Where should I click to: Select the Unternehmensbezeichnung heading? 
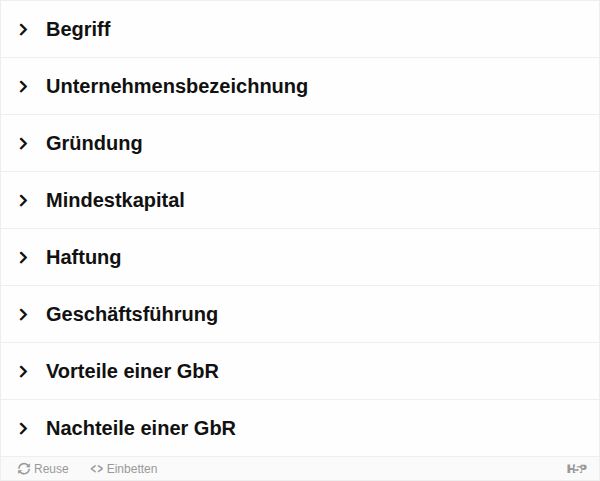(x=177, y=86)
